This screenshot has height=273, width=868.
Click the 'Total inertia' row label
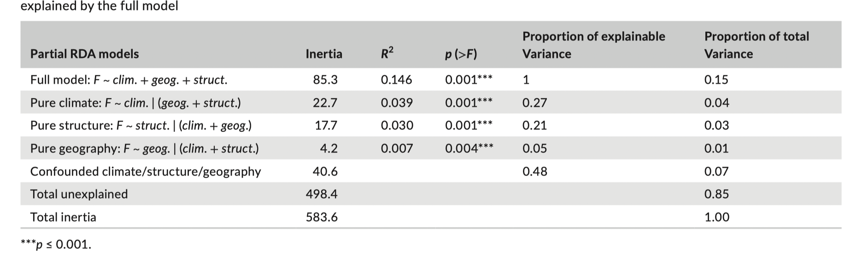pyautogui.click(x=63, y=217)
